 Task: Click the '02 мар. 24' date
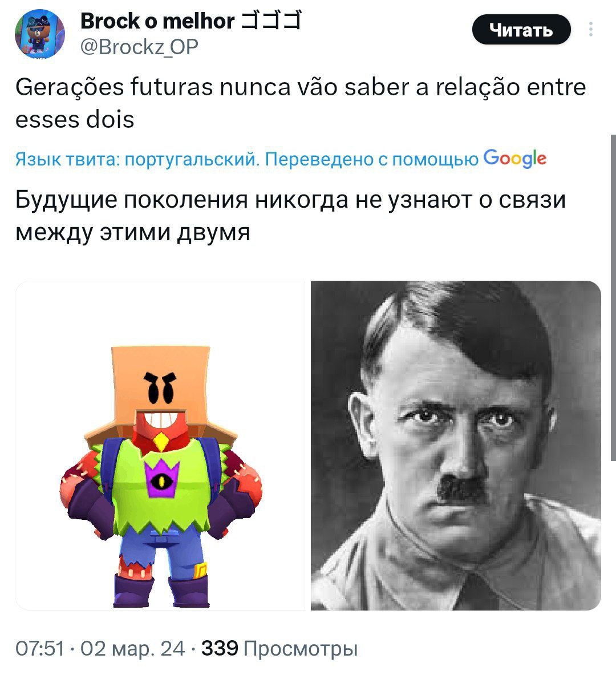[x=132, y=648]
